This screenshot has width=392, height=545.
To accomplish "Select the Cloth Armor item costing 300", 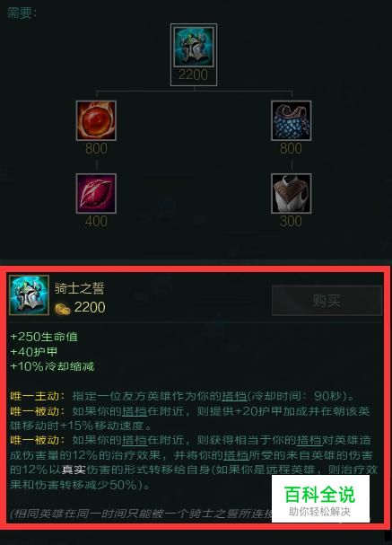I will 291,193.
